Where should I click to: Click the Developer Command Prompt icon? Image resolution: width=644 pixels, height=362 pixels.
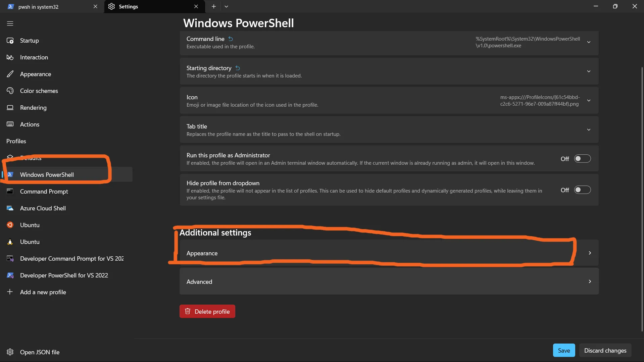10,259
